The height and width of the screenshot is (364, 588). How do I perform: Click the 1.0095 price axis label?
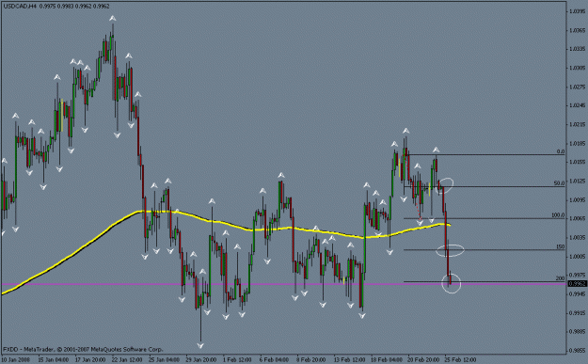[577, 199]
